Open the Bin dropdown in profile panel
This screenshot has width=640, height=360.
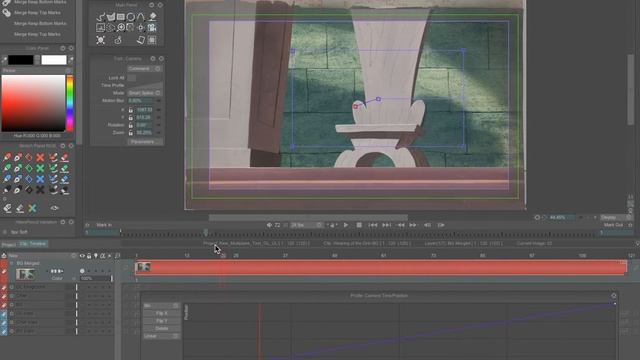coord(161,305)
